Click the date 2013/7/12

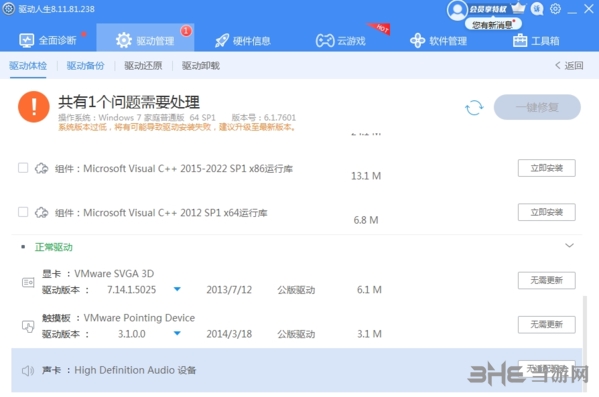point(229,290)
